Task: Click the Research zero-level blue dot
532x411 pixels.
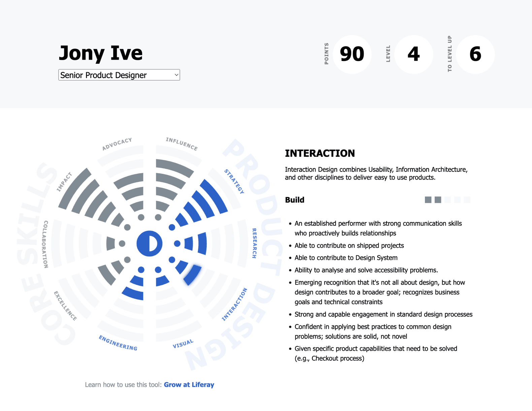Action: (177, 244)
